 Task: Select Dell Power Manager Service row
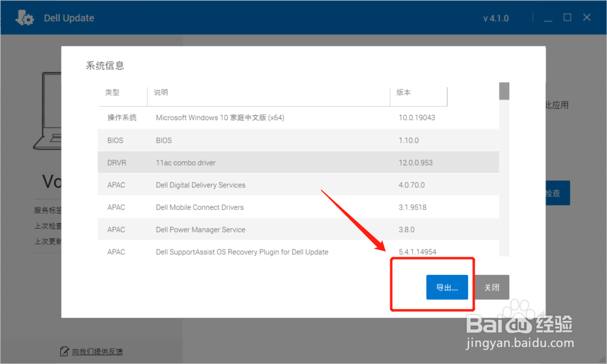299,229
